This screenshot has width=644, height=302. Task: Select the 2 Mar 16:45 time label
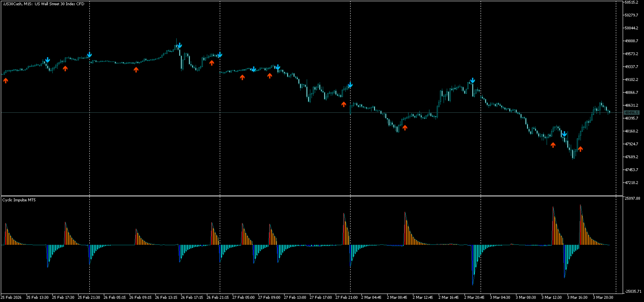tap(448, 298)
